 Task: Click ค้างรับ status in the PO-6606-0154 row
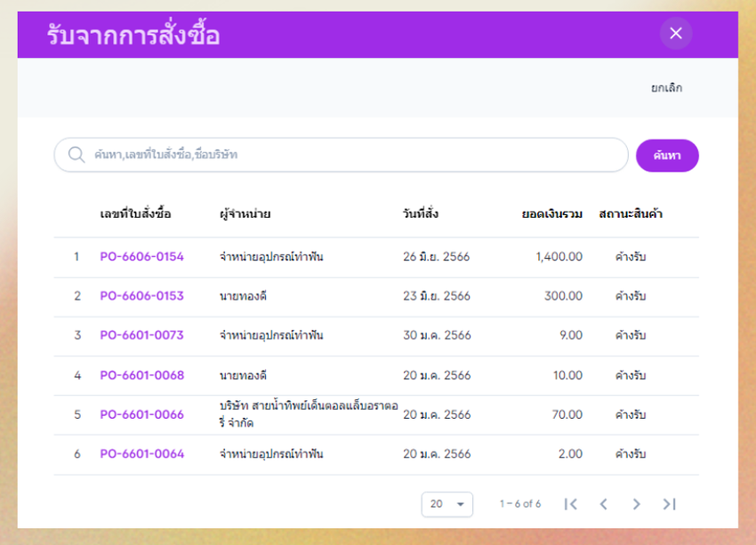click(x=631, y=256)
